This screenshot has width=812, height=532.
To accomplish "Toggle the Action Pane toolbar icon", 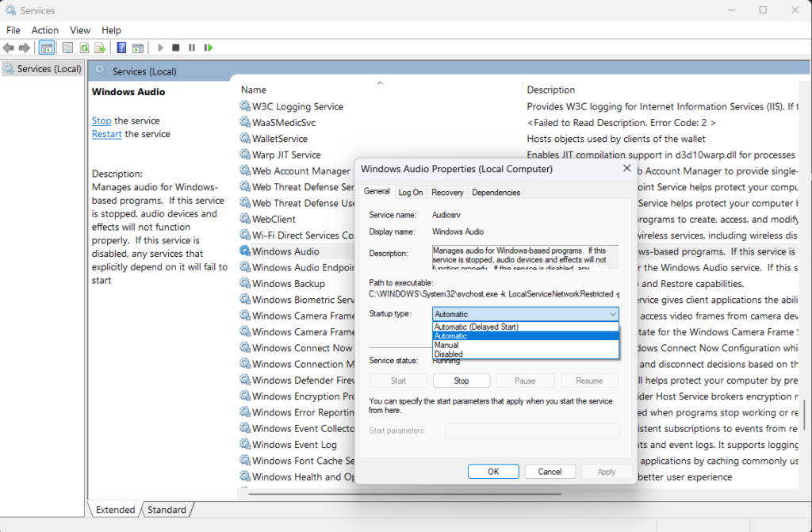I will (138, 48).
